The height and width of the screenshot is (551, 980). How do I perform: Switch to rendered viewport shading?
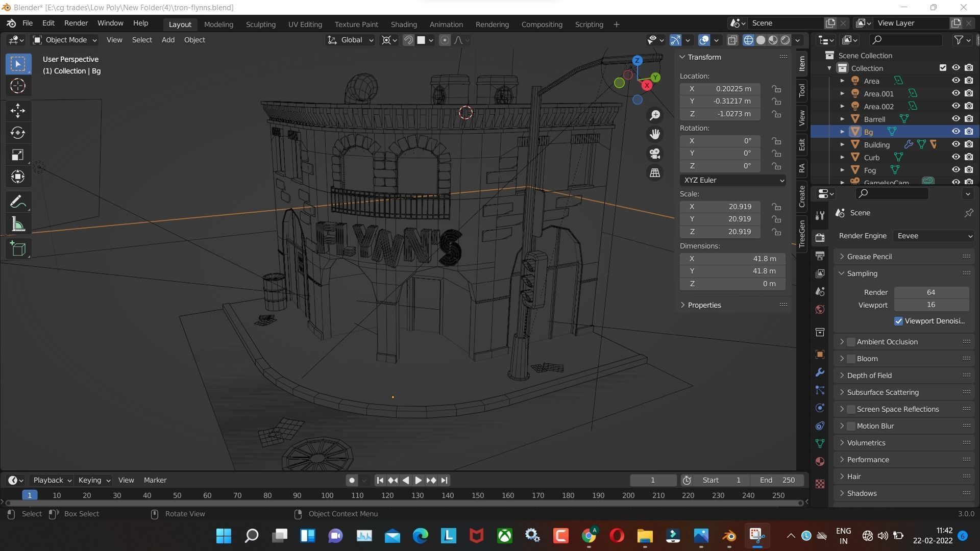coord(786,40)
